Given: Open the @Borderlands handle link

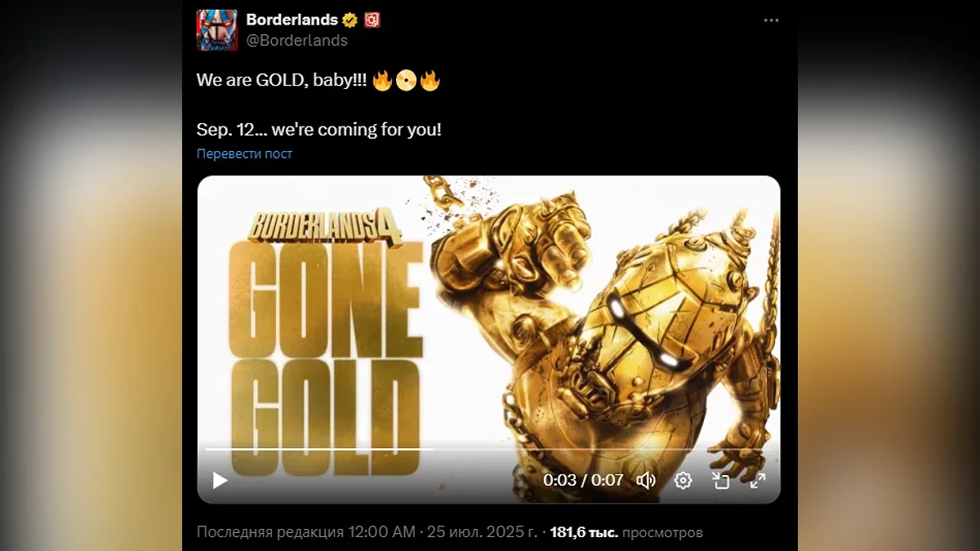Looking at the screenshot, I should point(296,40).
